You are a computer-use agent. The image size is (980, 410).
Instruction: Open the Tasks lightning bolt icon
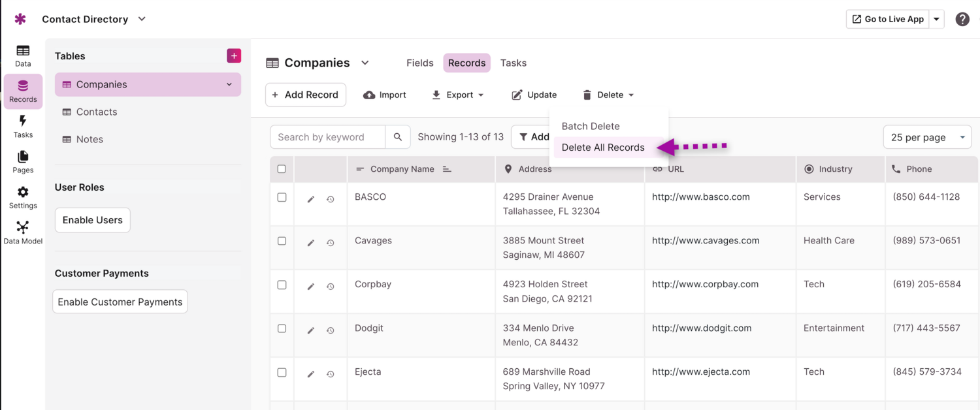[x=23, y=126]
